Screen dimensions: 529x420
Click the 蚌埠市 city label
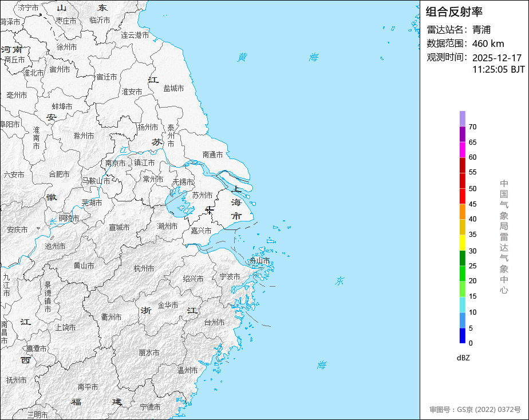pyautogui.click(x=62, y=106)
